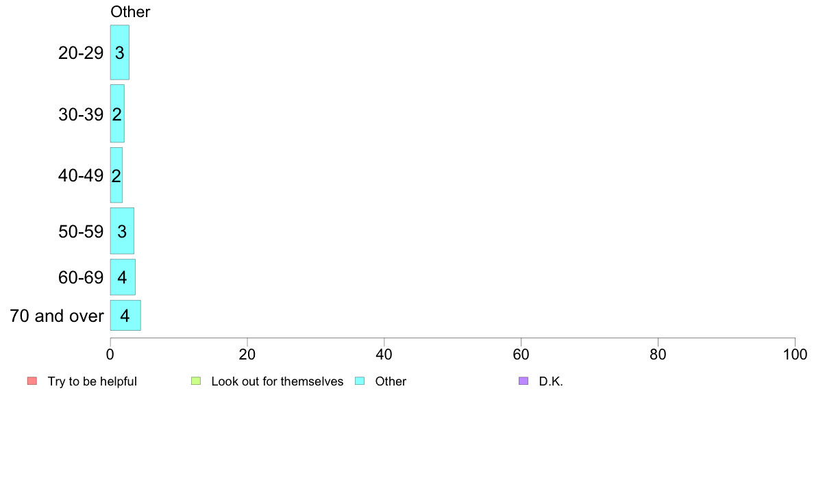Screen dimensions: 814x504
Task: Click the 60 tick on x-axis
Action: click(x=521, y=355)
